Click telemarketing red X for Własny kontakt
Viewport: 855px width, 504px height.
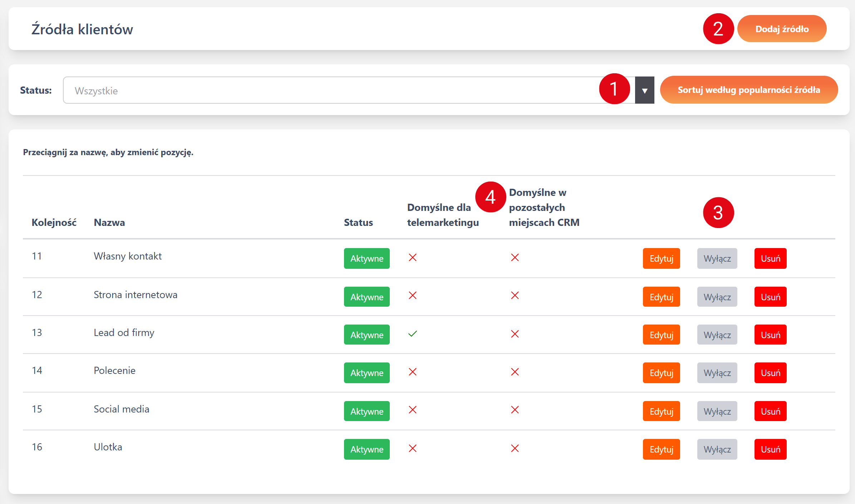coord(413,257)
